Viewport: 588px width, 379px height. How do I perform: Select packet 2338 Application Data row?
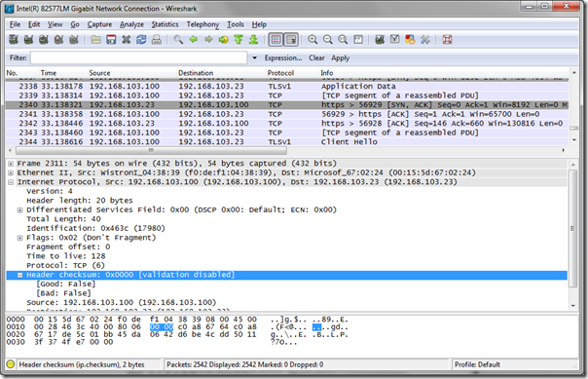coord(287,87)
